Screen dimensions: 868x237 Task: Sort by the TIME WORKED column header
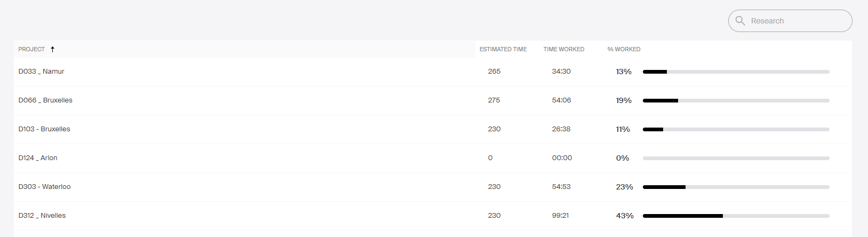pyautogui.click(x=564, y=49)
